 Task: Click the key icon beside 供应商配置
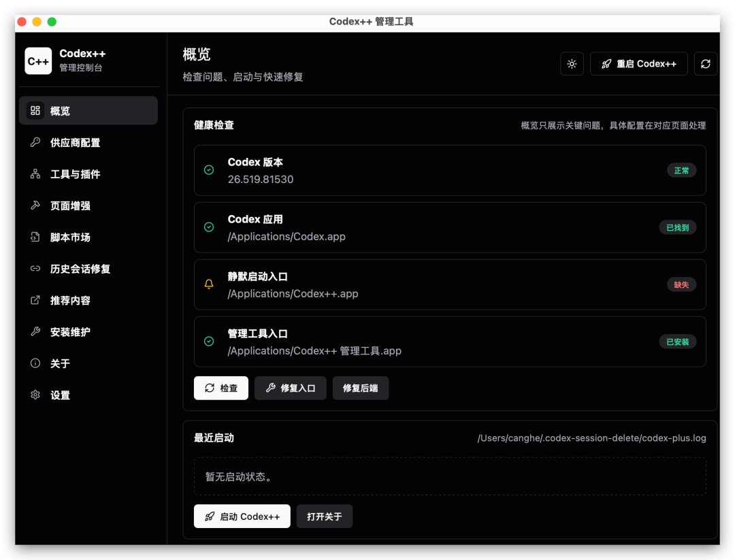(x=35, y=142)
